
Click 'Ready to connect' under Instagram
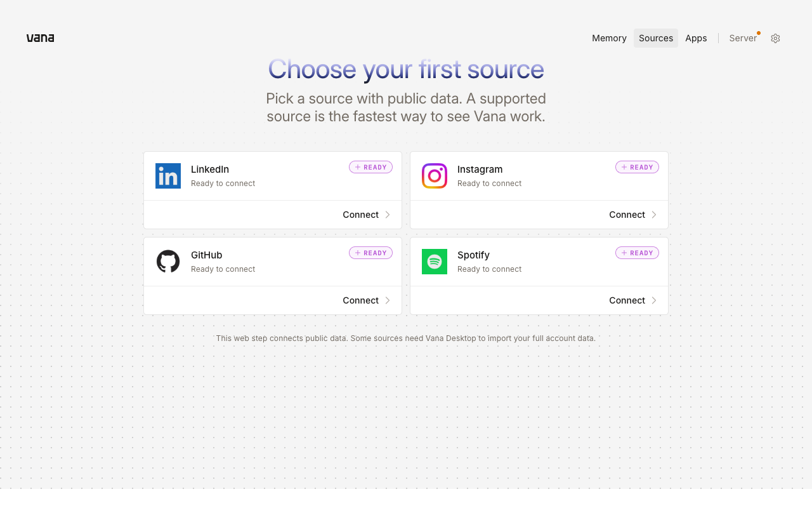point(489,184)
